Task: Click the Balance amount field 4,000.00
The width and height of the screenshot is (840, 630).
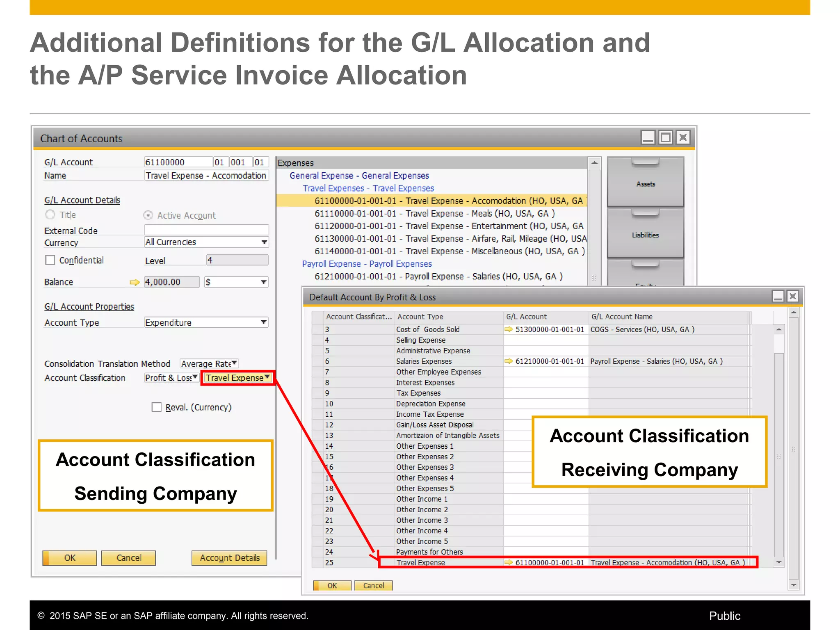Action: click(x=172, y=282)
